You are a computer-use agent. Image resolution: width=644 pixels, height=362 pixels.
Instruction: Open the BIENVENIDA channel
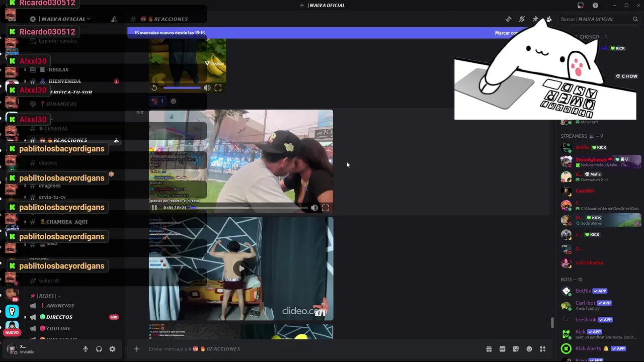pos(64,81)
